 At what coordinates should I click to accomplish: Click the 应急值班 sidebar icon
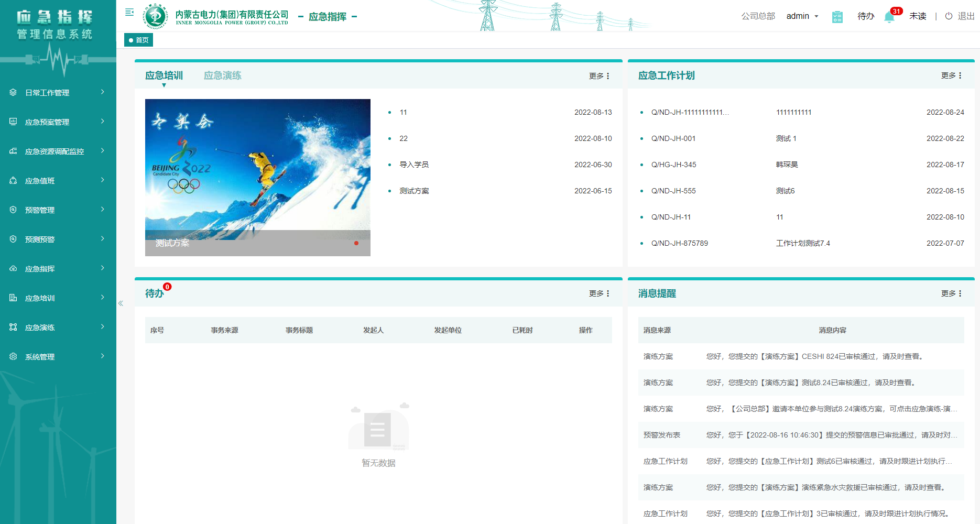[13, 180]
